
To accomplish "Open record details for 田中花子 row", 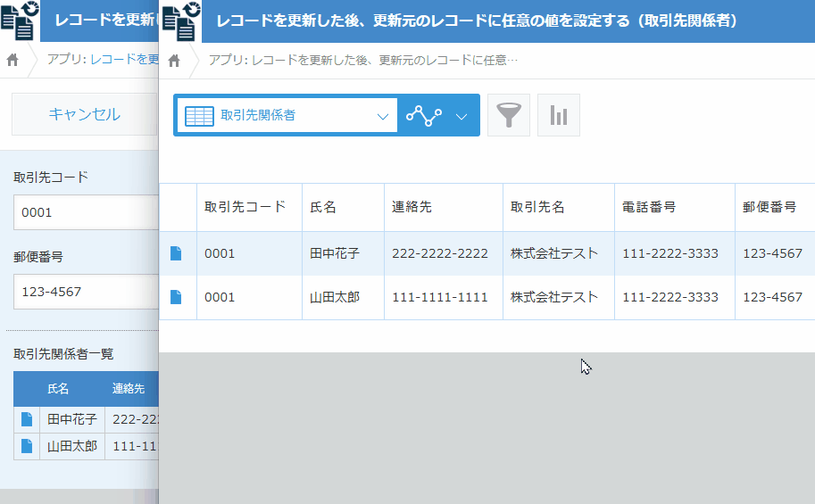I will click(176, 253).
